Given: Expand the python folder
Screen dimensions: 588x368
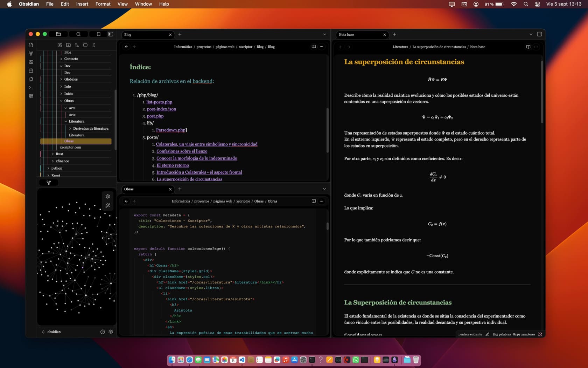Looking at the screenshot, I should pyautogui.click(x=48, y=168).
